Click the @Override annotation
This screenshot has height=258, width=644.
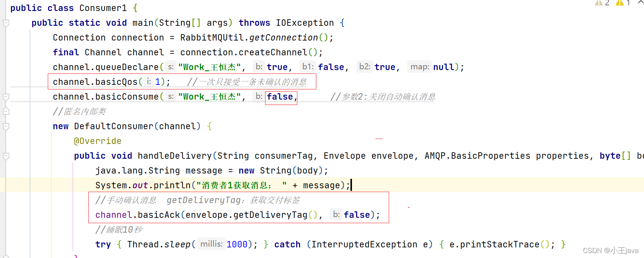click(98, 141)
